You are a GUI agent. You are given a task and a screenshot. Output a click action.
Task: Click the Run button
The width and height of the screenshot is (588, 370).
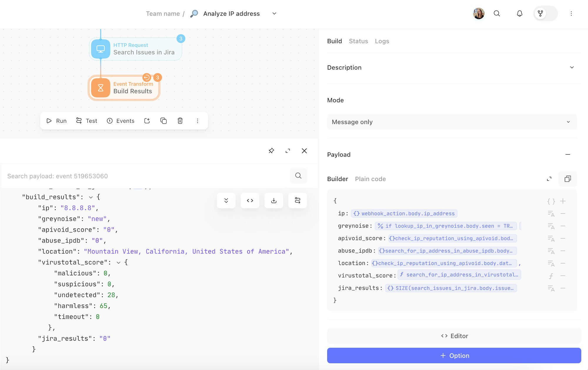[x=56, y=121]
